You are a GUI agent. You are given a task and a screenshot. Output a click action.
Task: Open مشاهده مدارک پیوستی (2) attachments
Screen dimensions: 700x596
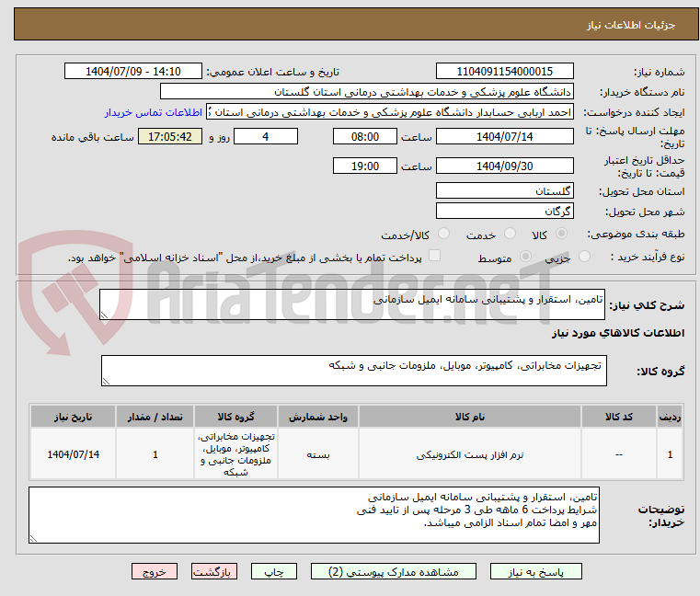pyautogui.click(x=394, y=571)
